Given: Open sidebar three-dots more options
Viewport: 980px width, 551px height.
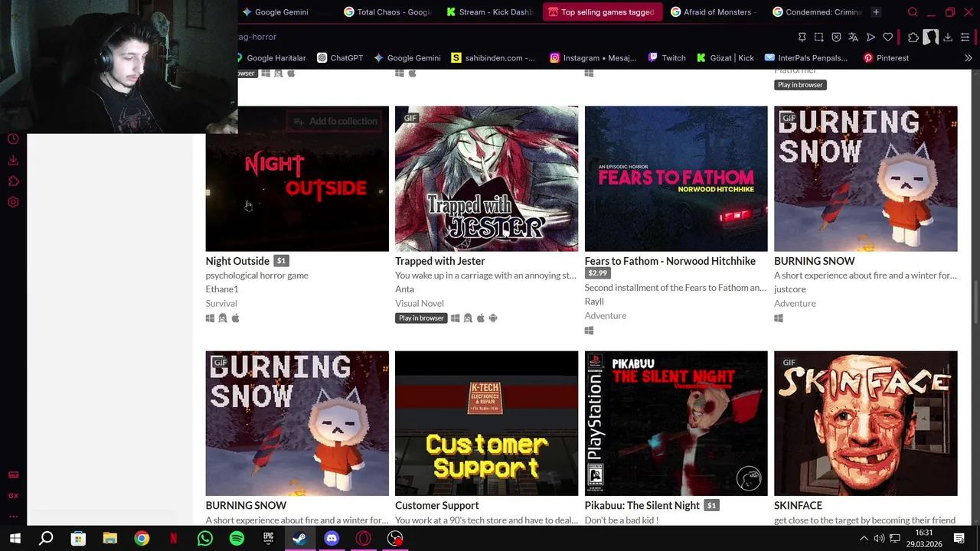Looking at the screenshot, I should [x=13, y=517].
